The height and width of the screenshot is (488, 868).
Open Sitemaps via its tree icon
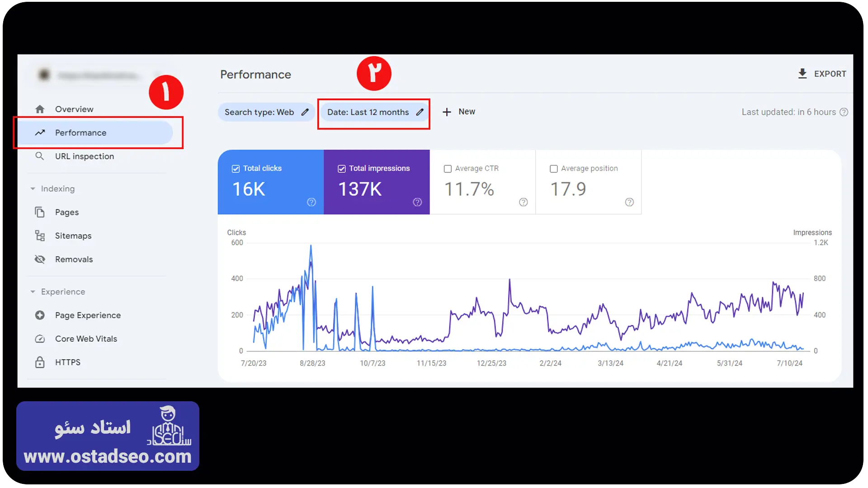coord(40,236)
